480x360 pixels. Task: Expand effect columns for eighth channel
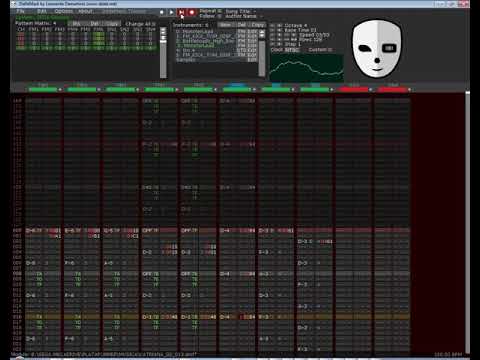click(332, 89)
